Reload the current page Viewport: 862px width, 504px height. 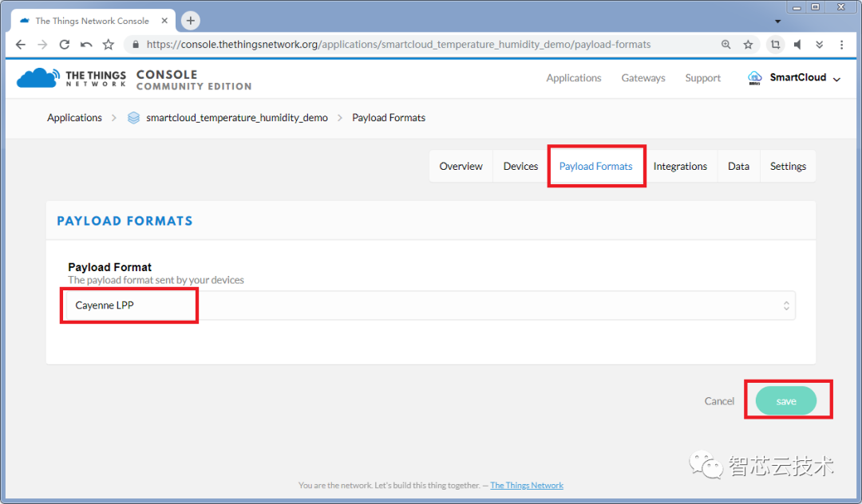[x=65, y=45]
